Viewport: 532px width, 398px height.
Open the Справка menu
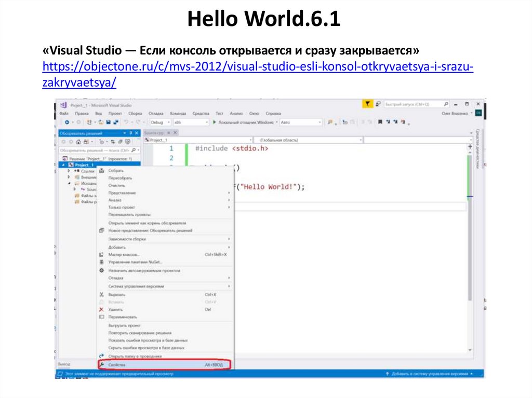tap(273, 113)
